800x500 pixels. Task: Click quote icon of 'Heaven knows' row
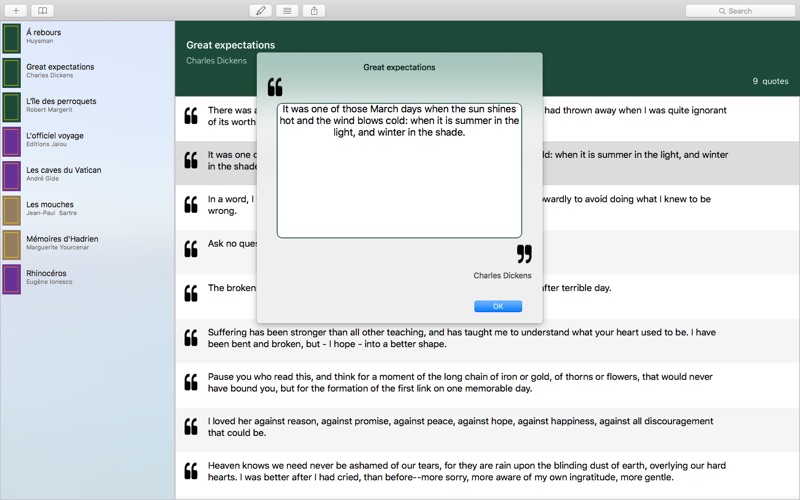[191, 471]
